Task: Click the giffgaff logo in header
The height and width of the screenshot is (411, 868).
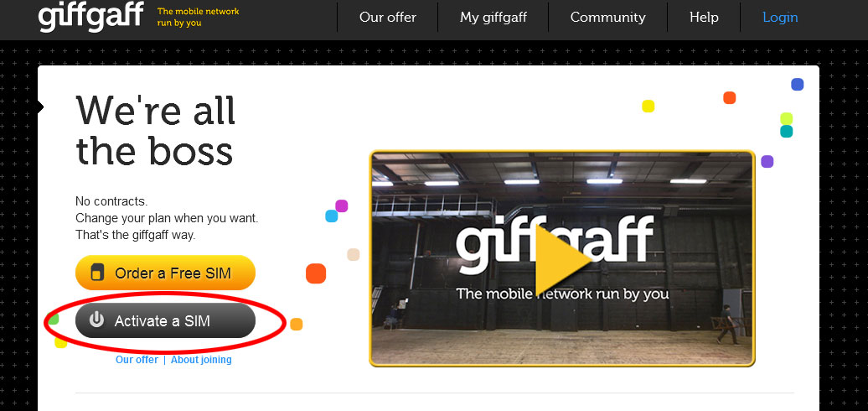Action: 91,17
